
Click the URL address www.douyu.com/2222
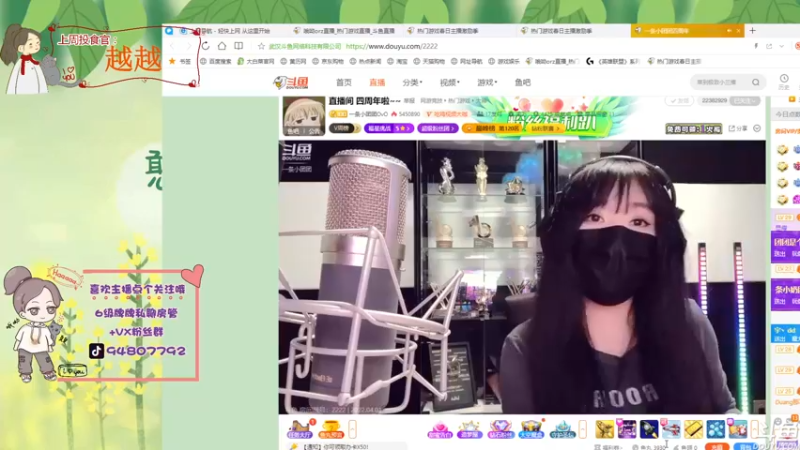(391, 46)
